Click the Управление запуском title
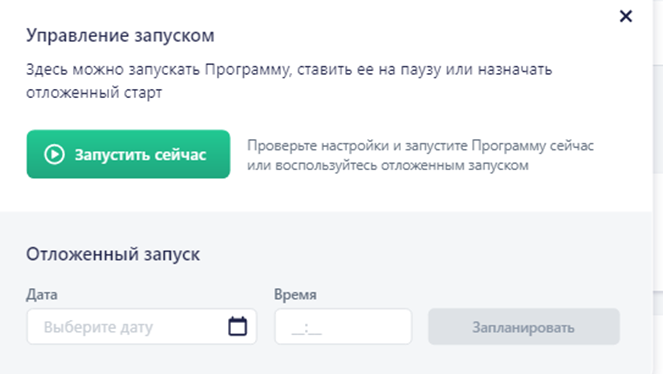This screenshot has width=663, height=374. coord(120,35)
